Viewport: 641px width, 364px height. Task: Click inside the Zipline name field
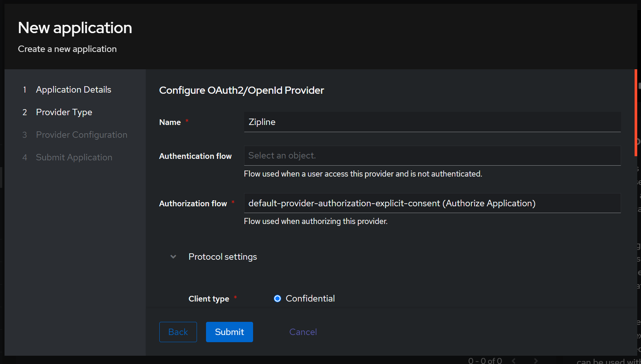coord(432,122)
